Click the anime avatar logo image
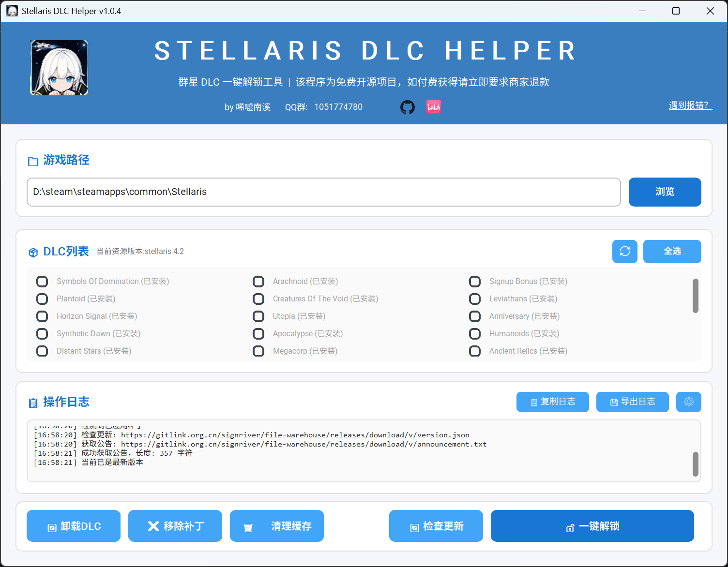Viewport: 728px width, 567px height. [x=59, y=68]
